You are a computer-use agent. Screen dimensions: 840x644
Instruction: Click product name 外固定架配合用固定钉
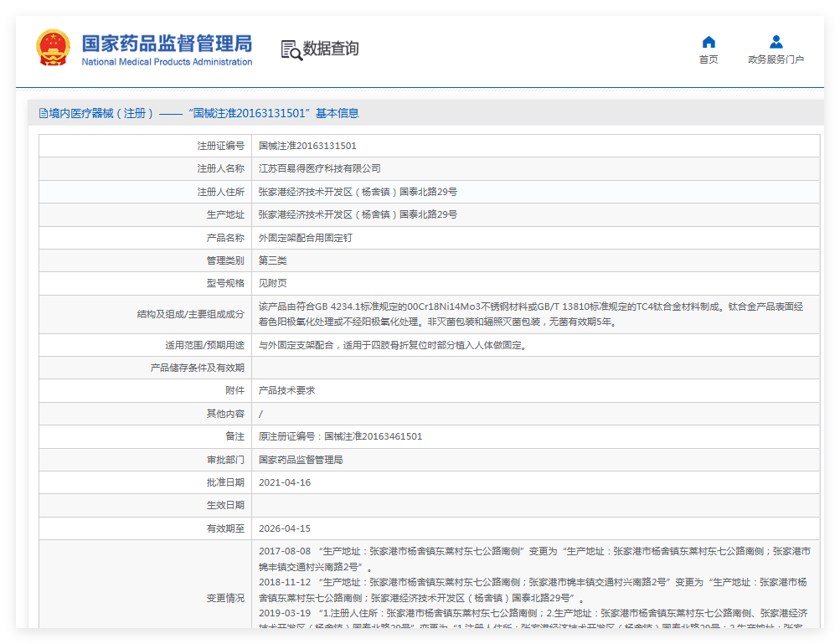tap(306, 238)
